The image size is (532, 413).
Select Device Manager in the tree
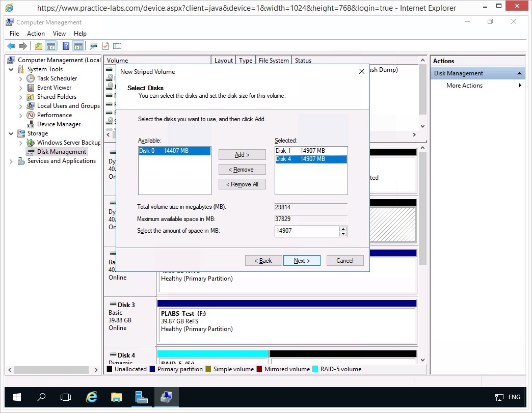59,124
